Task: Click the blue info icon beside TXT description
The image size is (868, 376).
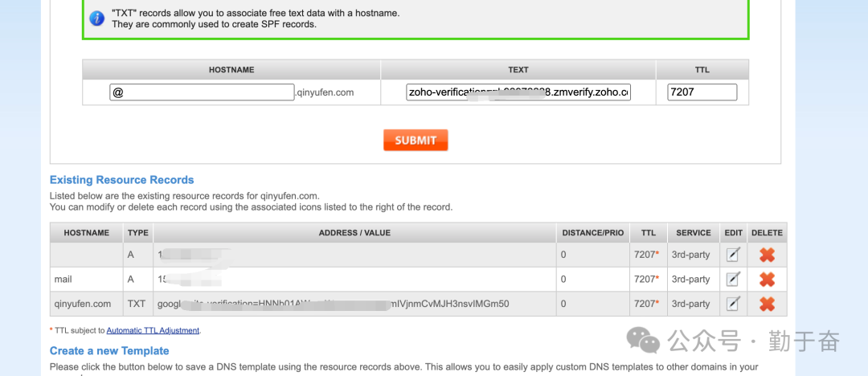Action: pos(96,18)
